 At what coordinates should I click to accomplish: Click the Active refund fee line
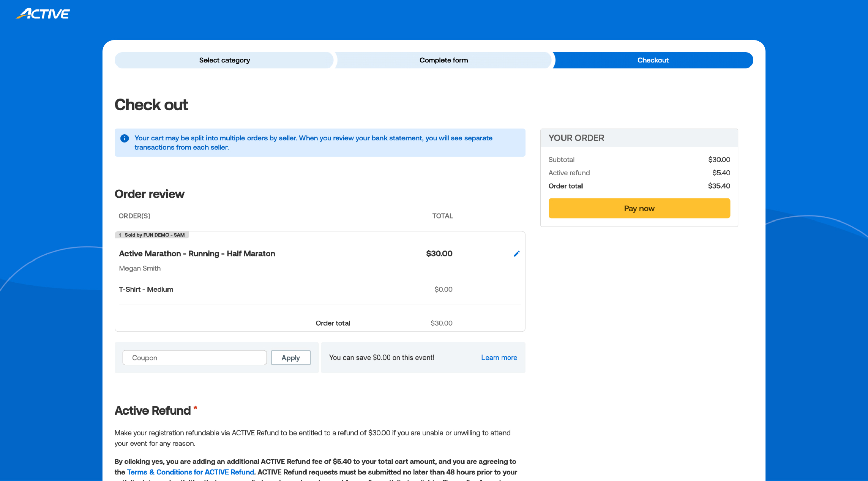tap(569, 173)
